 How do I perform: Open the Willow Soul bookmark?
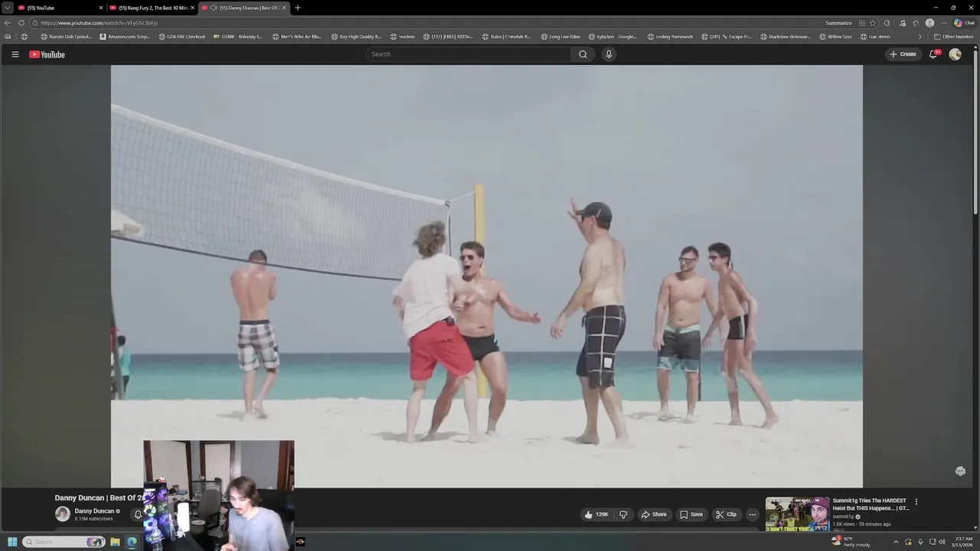[835, 37]
